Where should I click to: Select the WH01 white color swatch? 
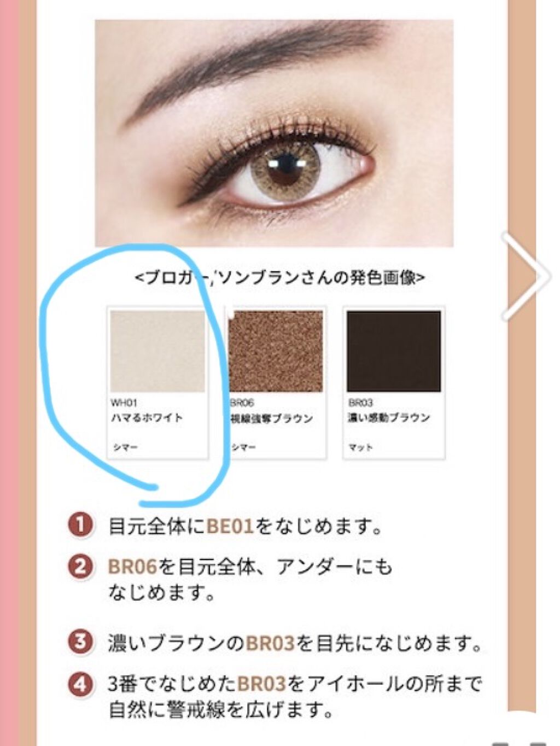coord(157,351)
